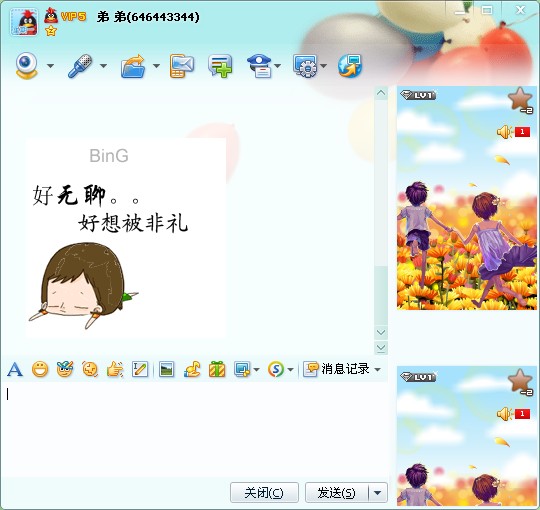Open the send file folder icon
Viewport: 540px width, 510px height.
point(133,66)
